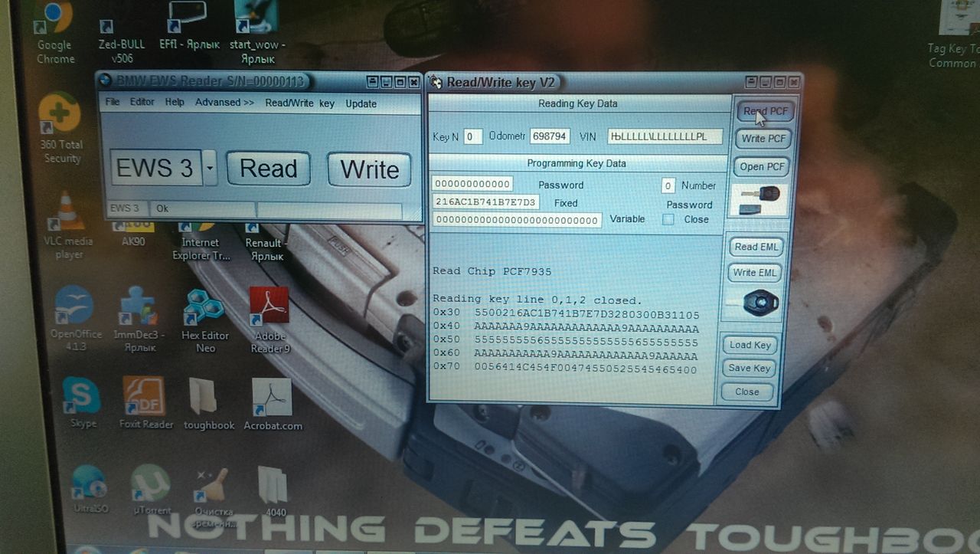Click the Odometr value field
This screenshot has height=554, width=980.
[x=550, y=136]
